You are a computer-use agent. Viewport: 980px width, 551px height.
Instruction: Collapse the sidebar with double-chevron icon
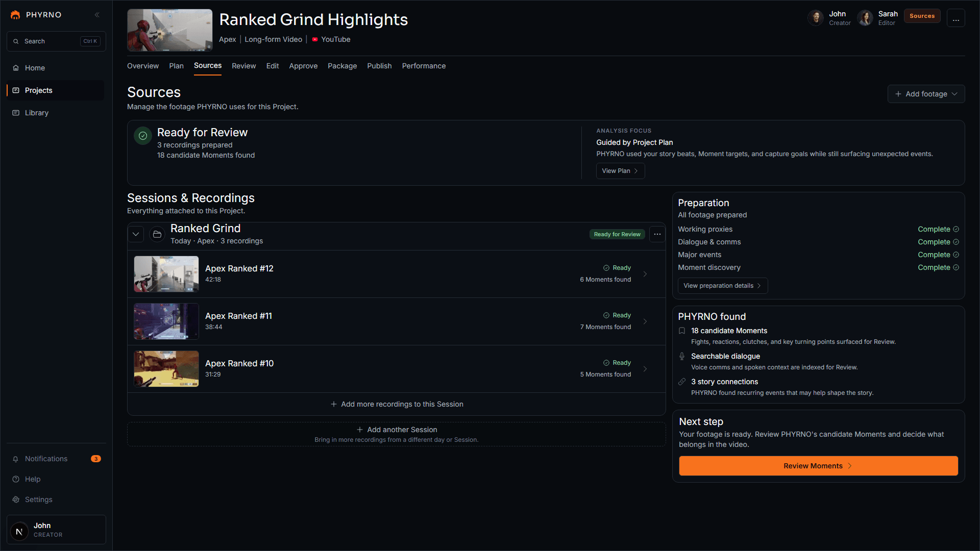[x=97, y=15]
